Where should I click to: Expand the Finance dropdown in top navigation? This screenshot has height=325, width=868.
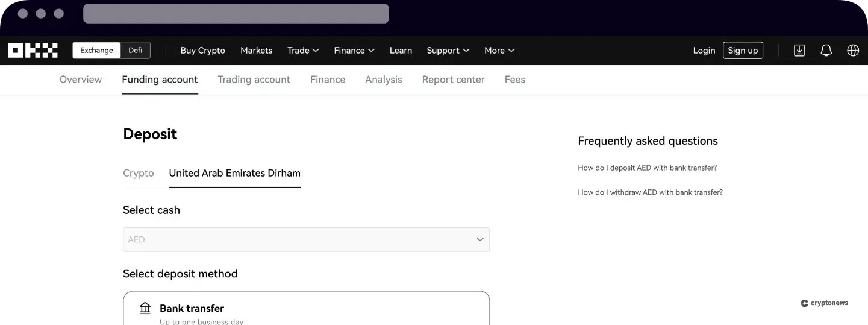click(x=354, y=51)
